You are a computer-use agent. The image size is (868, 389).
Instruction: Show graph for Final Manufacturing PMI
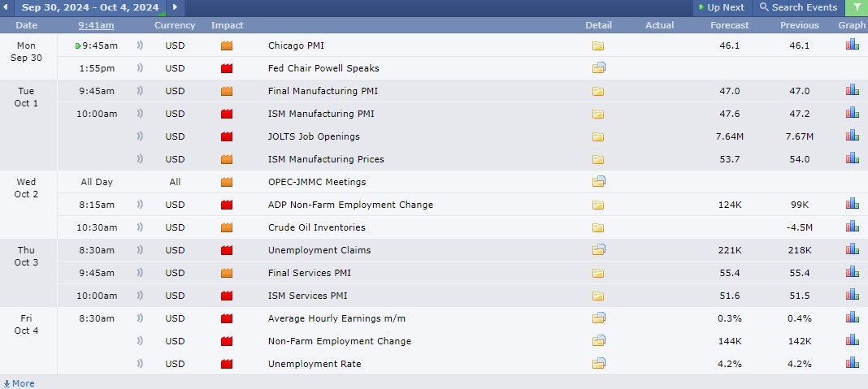853,89
